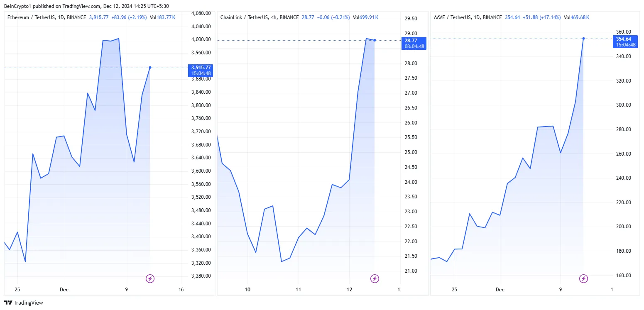This screenshot has height=310, width=644.
Task: Click the lightning icon on Ethereum chart
Action: coord(150,279)
